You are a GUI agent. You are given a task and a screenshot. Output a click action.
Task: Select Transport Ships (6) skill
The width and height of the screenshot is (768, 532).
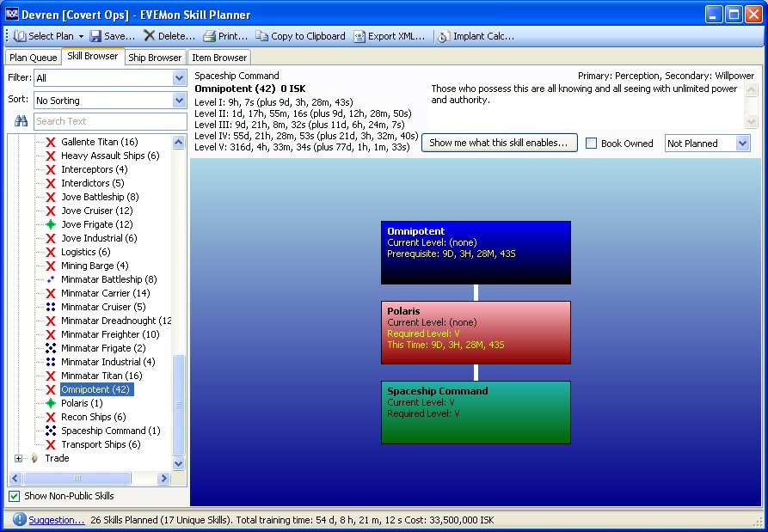point(101,444)
